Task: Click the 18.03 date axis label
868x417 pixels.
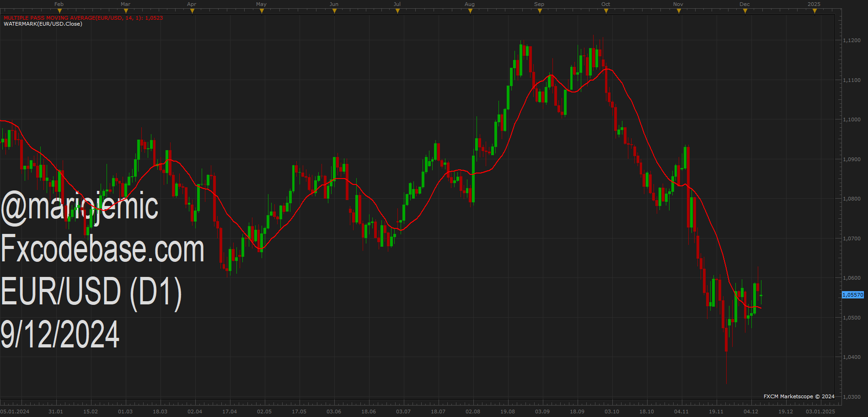Action: click(160, 412)
